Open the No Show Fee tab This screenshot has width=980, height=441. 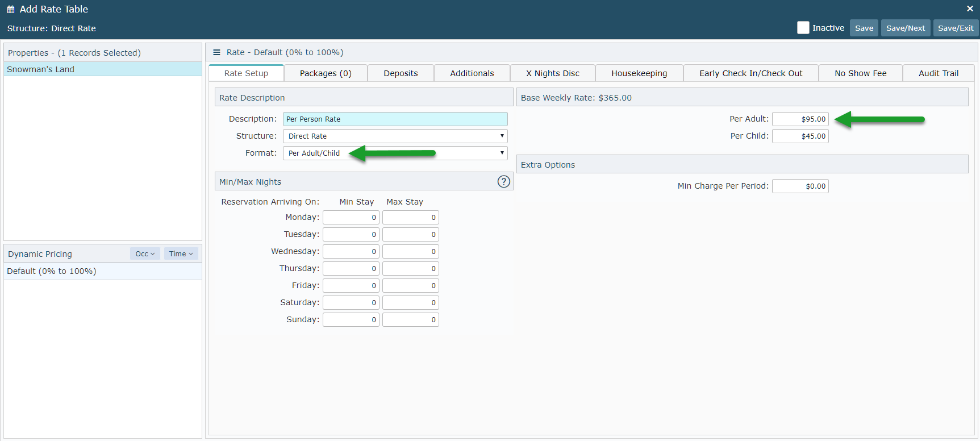click(861, 73)
